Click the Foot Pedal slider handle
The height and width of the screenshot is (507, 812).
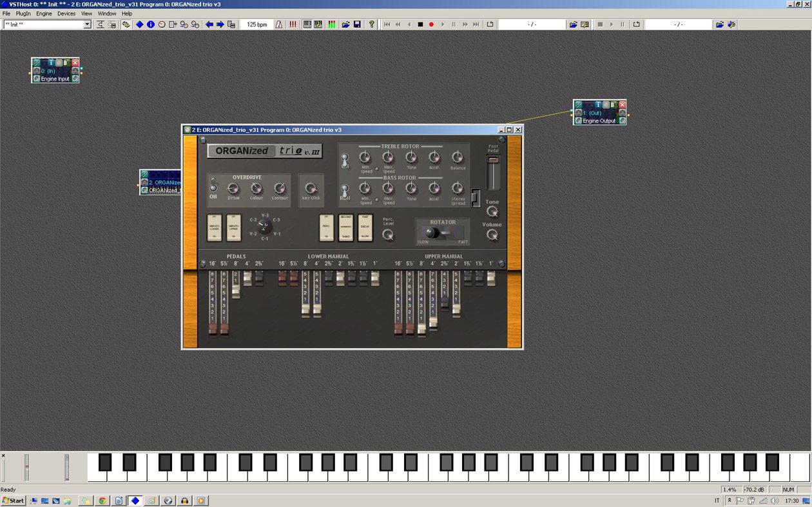pos(493,159)
